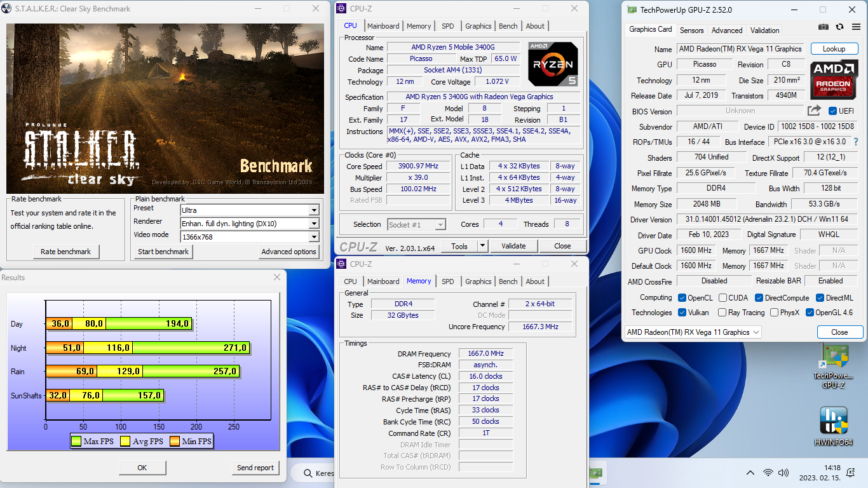Open Advanced options in the benchmark

288,252
